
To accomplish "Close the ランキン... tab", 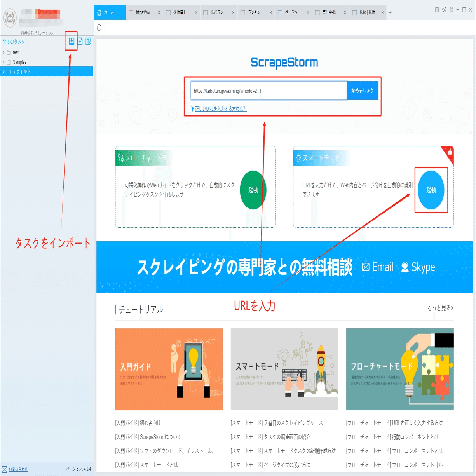I will (x=270, y=12).
